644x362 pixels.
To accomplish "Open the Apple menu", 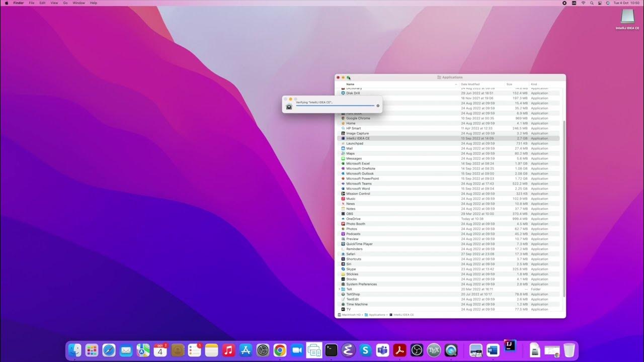I will point(7,3).
